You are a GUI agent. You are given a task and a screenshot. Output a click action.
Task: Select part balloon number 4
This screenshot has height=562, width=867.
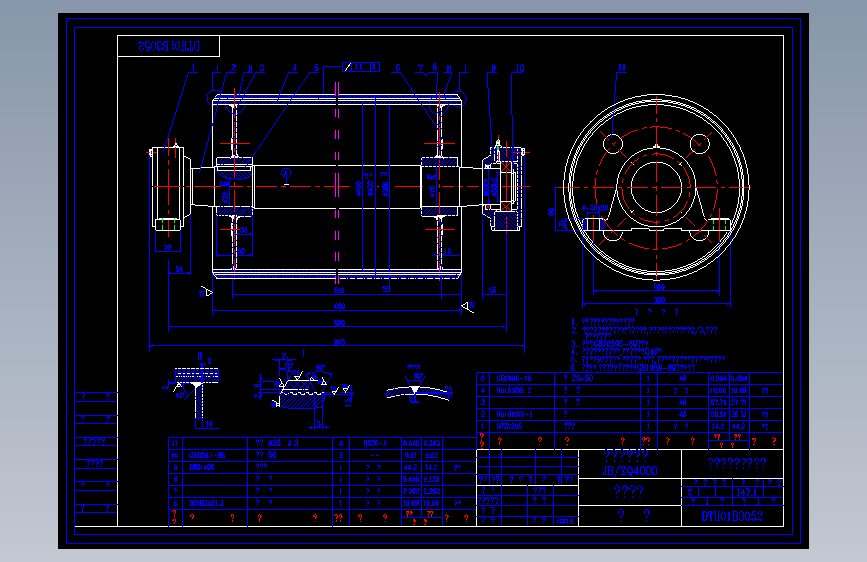pyautogui.click(x=295, y=67)
